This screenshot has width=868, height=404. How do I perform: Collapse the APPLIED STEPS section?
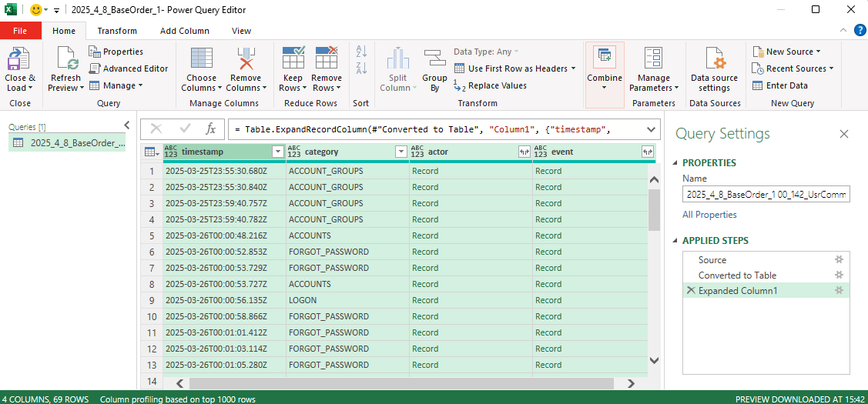click(x=675, y=241)
